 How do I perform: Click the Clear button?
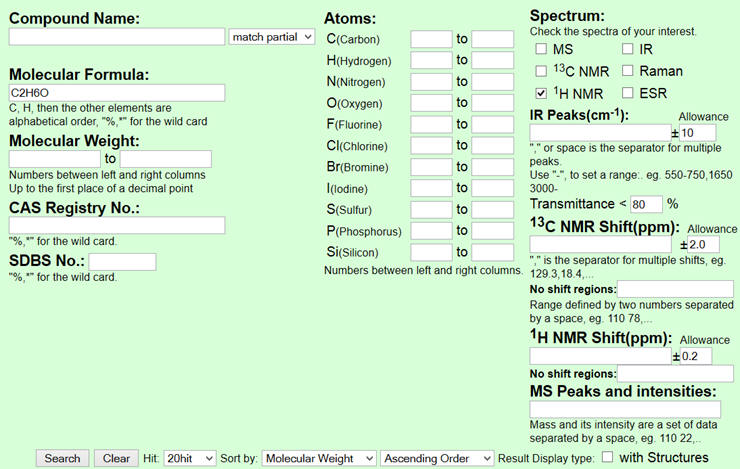116,458
